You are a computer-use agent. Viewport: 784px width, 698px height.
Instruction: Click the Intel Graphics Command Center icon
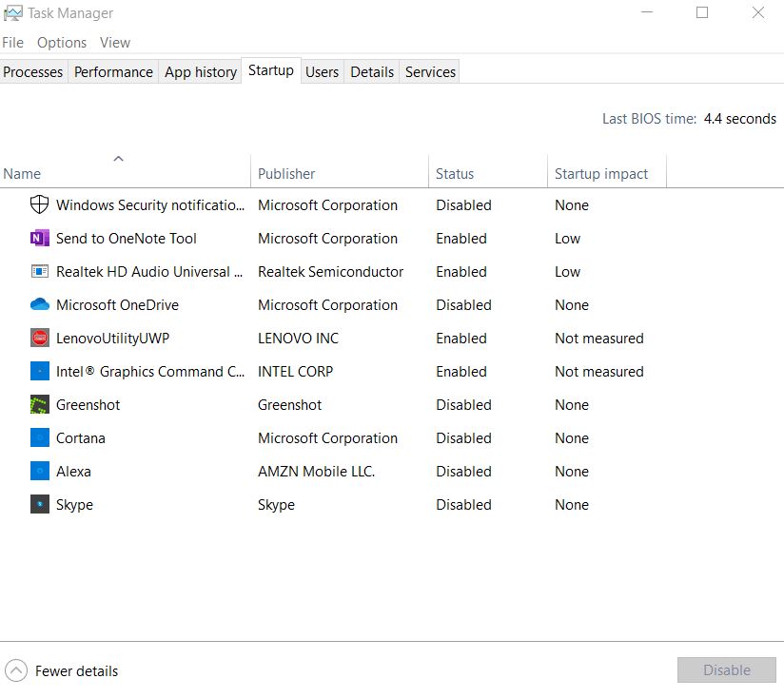coord(40,371)
